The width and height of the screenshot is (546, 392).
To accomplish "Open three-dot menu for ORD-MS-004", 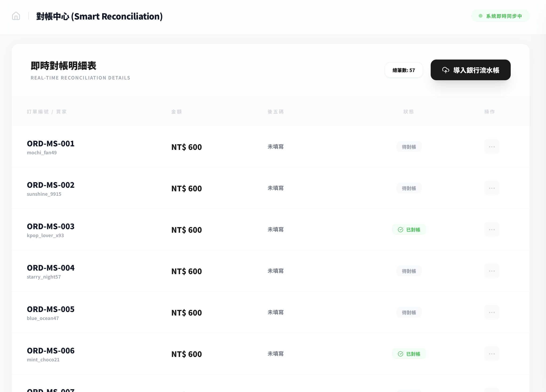I will 492,271.
